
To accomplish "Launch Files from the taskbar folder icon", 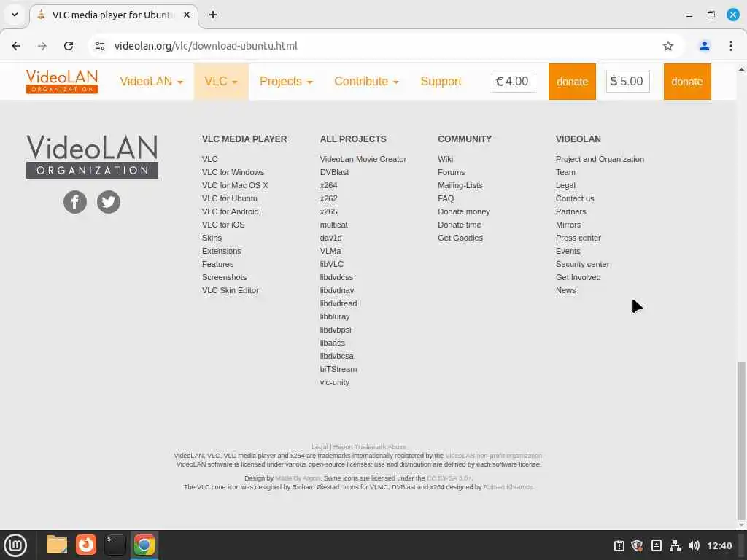I will (57, 545).
